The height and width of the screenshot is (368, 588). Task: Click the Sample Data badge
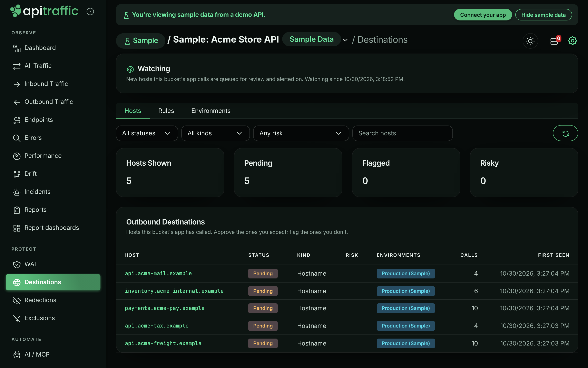click(312, 39)
